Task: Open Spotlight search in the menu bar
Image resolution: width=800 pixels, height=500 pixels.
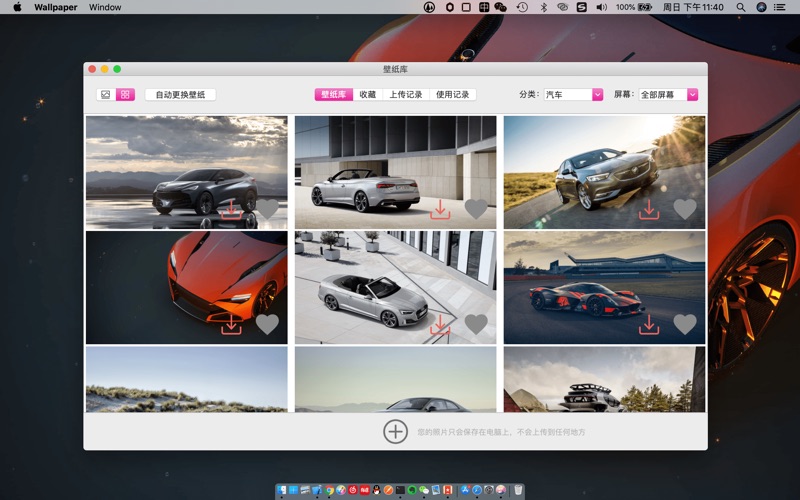Action: tap(740, 7)
